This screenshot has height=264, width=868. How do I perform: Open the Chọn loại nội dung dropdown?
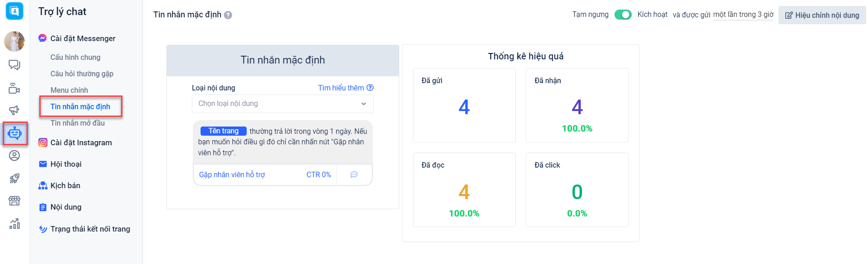(282, 104)
